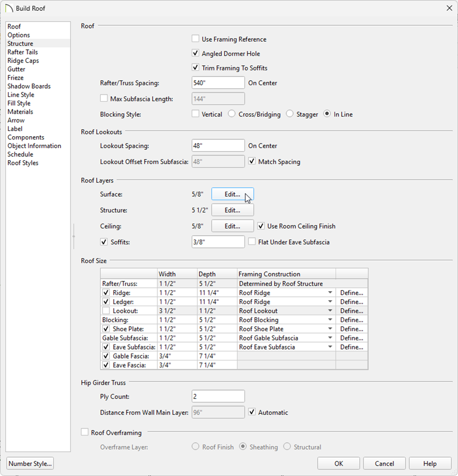Toggle Trim Framing To Soffits
458x476 pixels.
[196, 68]
